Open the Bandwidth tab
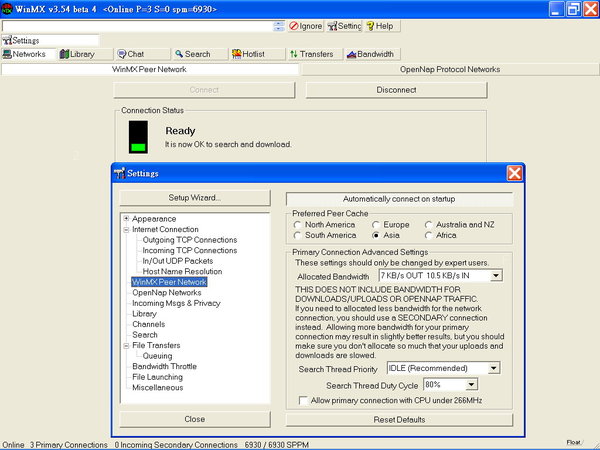This screenshot has height=450, width=600. coord(372,54)
